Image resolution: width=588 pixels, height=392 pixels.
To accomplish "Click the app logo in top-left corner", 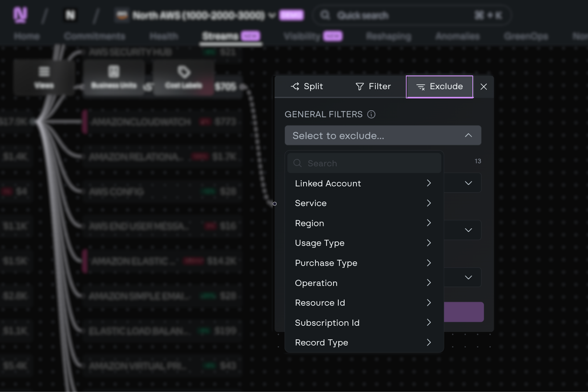I will [x=20, y=15].
